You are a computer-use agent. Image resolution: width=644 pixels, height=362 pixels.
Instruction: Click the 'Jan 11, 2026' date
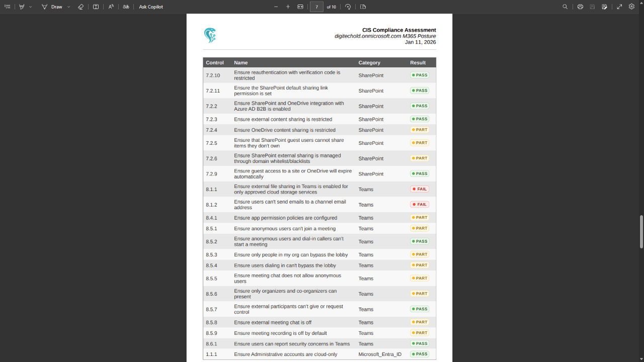click(421, 42)
